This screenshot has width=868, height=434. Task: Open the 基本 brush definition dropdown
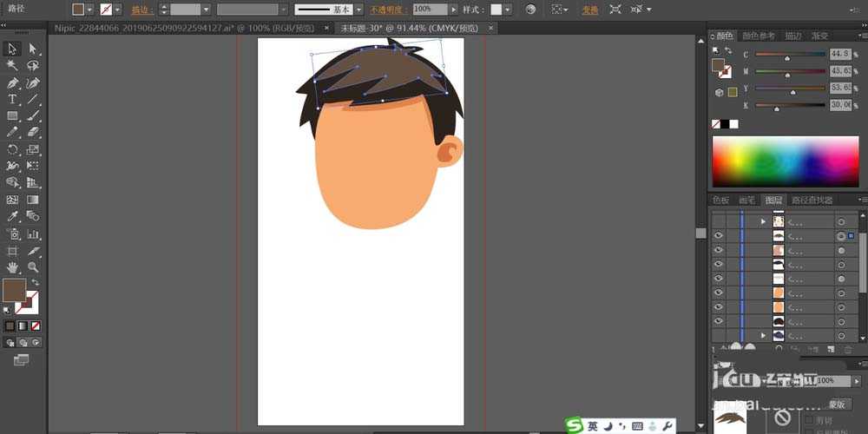coord(358,10)
